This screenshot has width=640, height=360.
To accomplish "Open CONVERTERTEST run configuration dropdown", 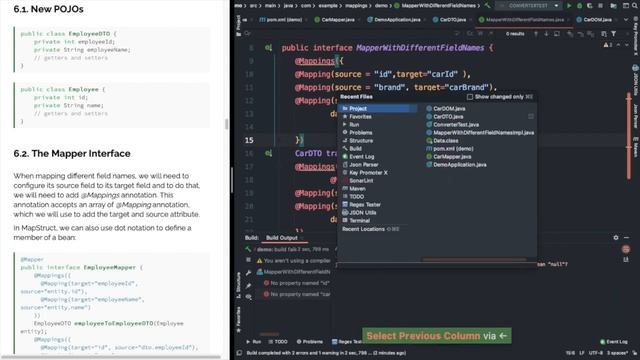I will tap(528, 6).
